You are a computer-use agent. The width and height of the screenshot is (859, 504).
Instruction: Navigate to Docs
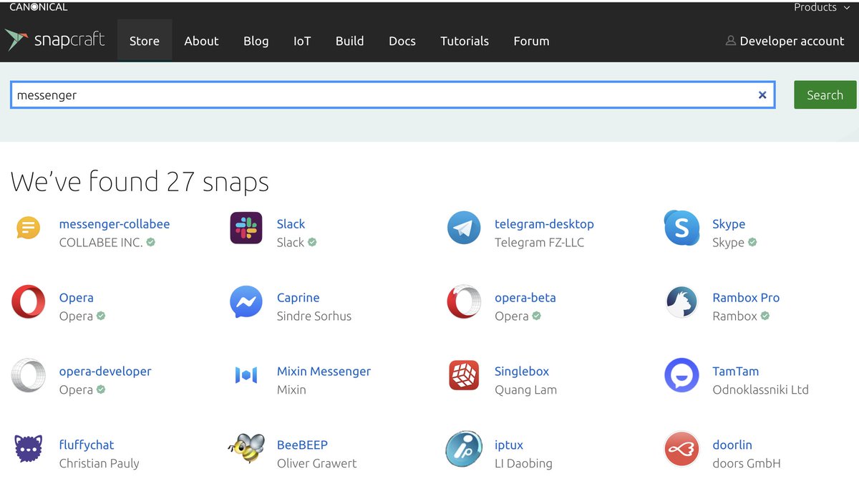click(x=402, y=41)
